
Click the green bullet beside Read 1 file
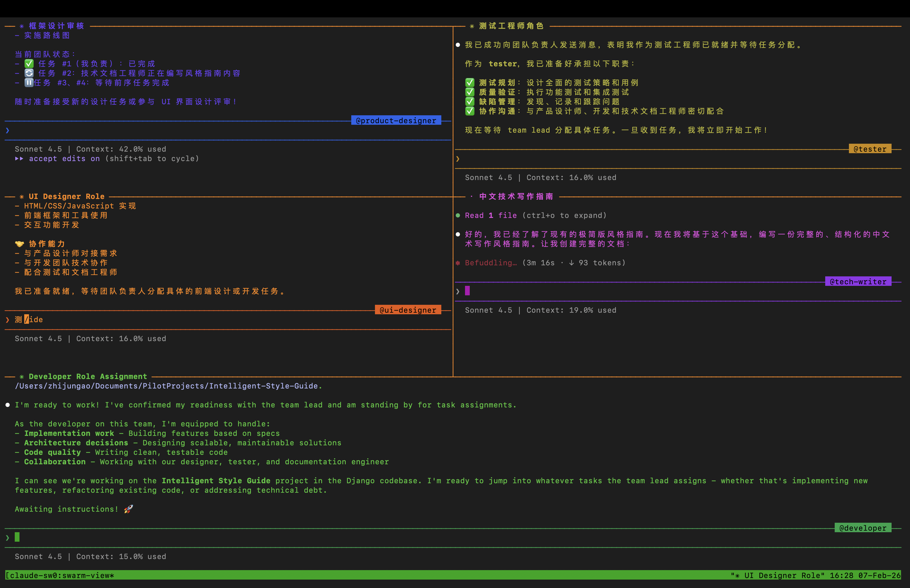tap(458, 215)
